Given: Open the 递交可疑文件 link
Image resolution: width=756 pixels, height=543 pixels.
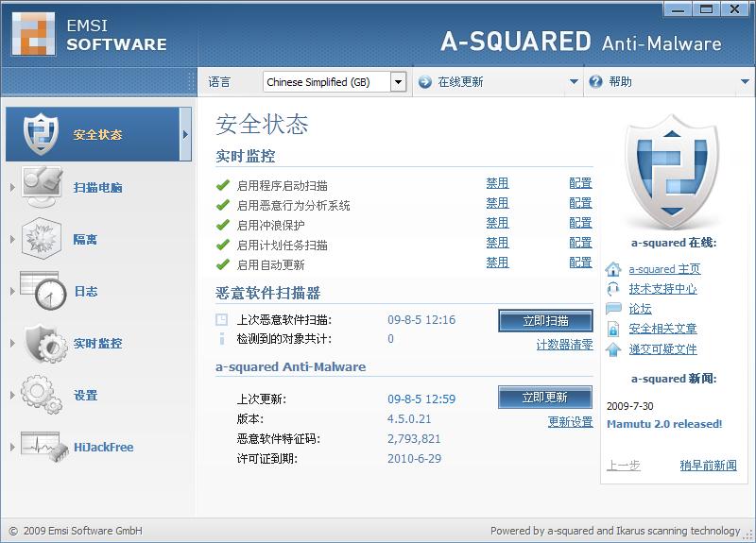Looking at the screenshot, I should pos(663,348).
